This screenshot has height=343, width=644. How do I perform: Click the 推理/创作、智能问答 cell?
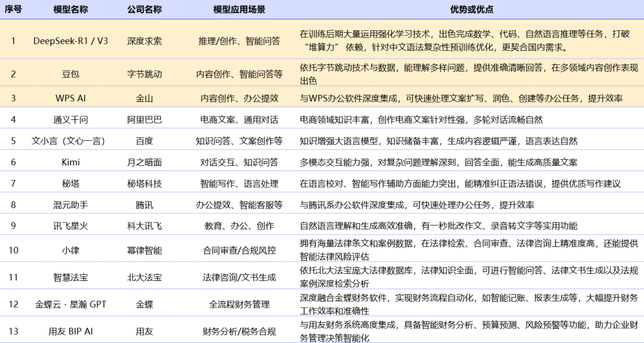tap(240, 41)
